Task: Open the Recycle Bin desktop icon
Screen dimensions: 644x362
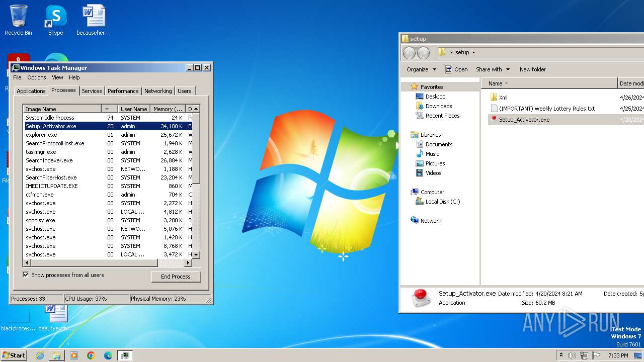Action: coord(18,20)
